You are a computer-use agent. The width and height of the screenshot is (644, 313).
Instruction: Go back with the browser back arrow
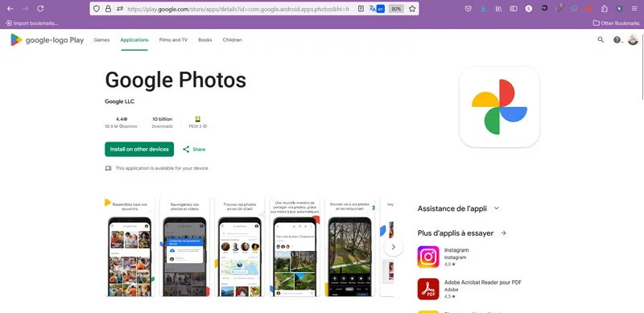pos(10,9)
